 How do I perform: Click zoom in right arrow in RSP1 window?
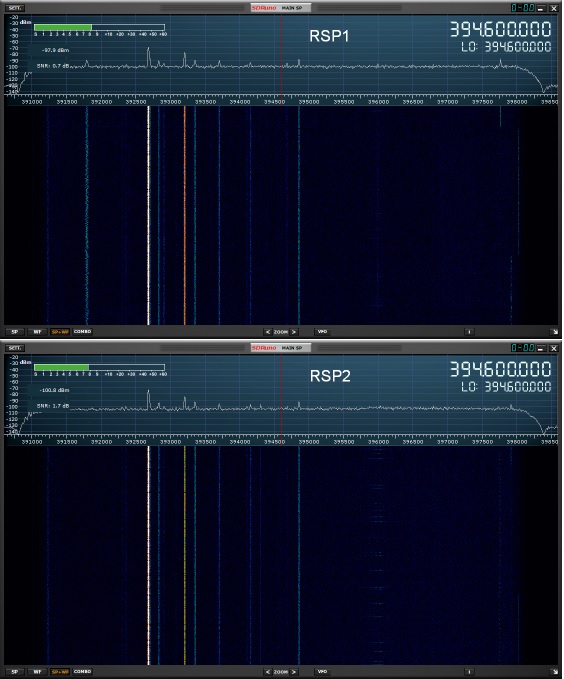pos(294,332)
